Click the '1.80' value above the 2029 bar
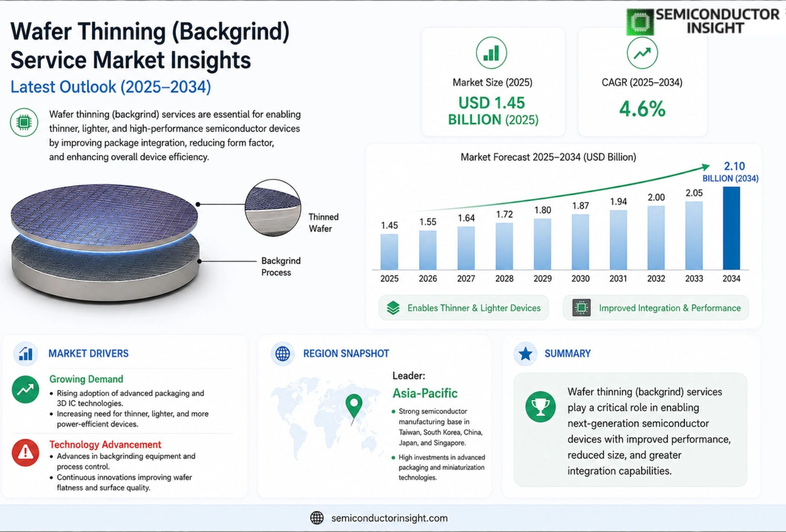The height and width of the screenshot is (532, 786). point(542,210)
